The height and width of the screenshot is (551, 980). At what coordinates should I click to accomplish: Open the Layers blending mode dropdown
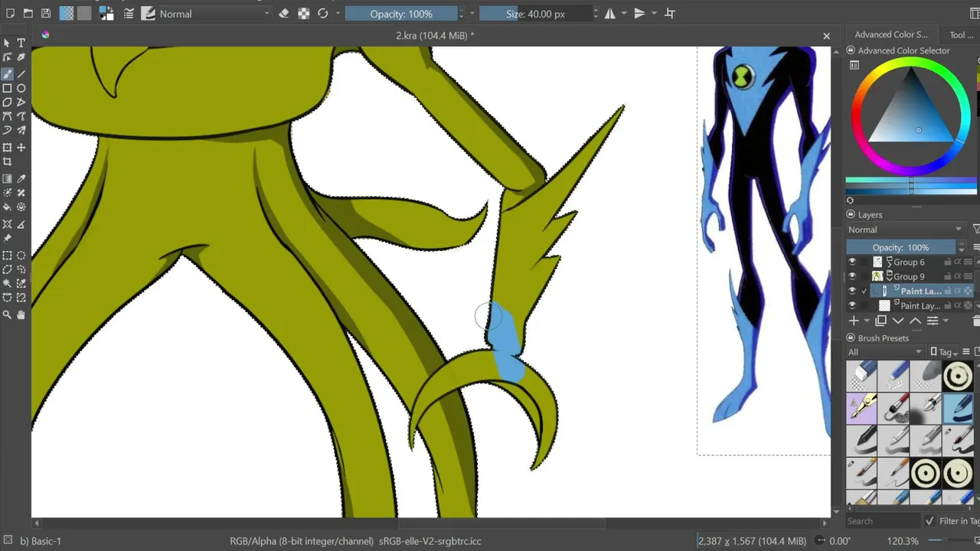pos(906,230)
